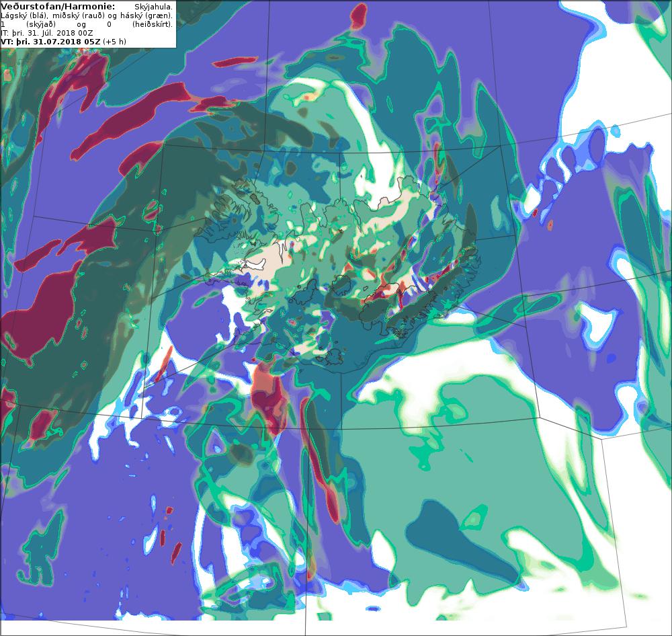The height and width of the screenshot is (636, 672).
Task: Click the initial time line 'IT: þri. 31. Júl. 2018 00Z'
Action: (x=47, y=33)
